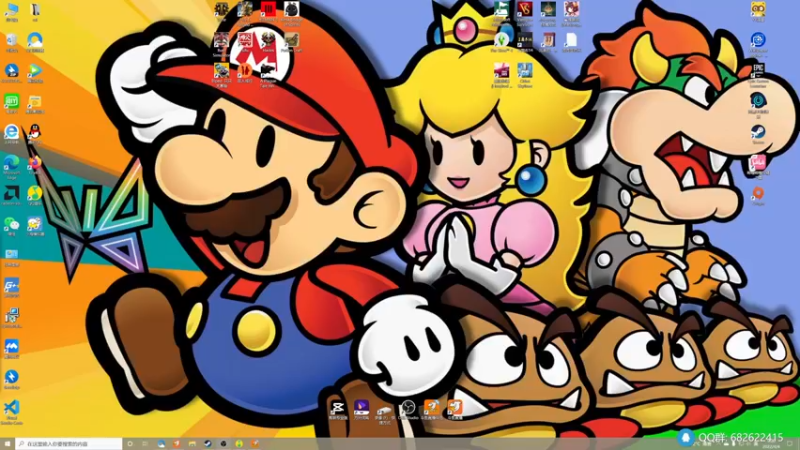800x450 pixels.
Task: Open the Firefox desktop shortcut
Action: click(x=35, y=163)
